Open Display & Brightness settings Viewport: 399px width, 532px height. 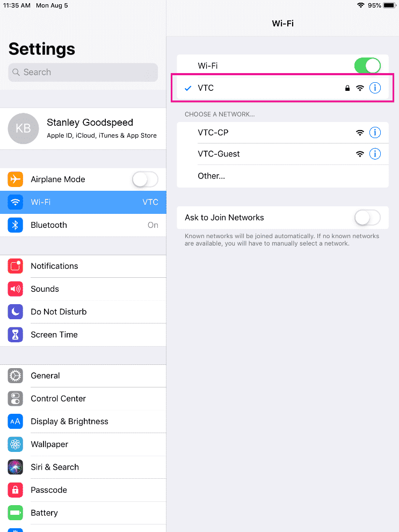(83, 421)
